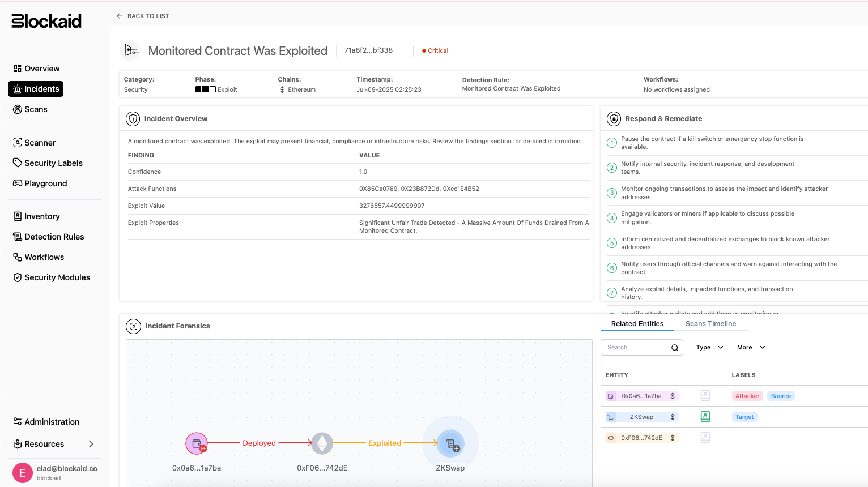The width and height of the screenshot is (868, 487).
Task: Select the ZKSwap contract node in graph
Action: pos(450,443)
